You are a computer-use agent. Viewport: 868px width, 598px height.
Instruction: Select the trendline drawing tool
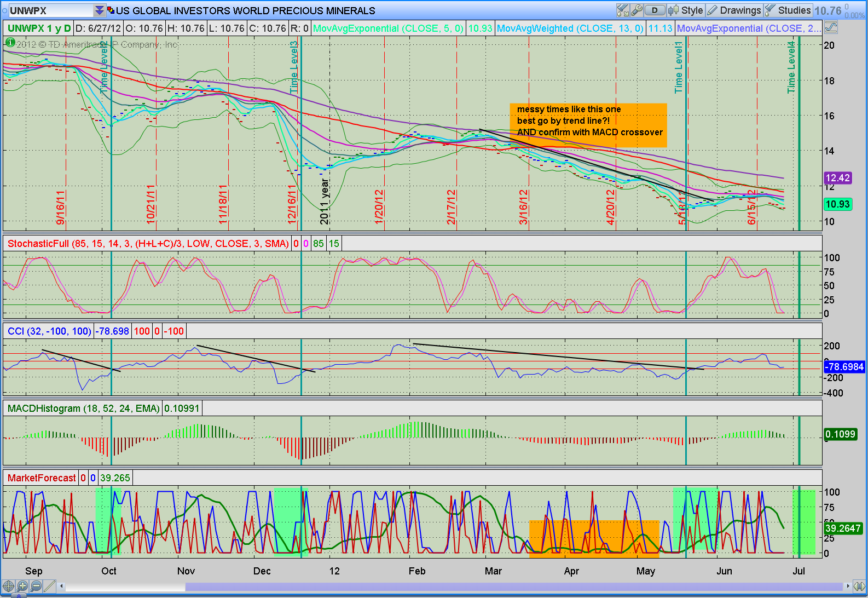click(50, 586)
